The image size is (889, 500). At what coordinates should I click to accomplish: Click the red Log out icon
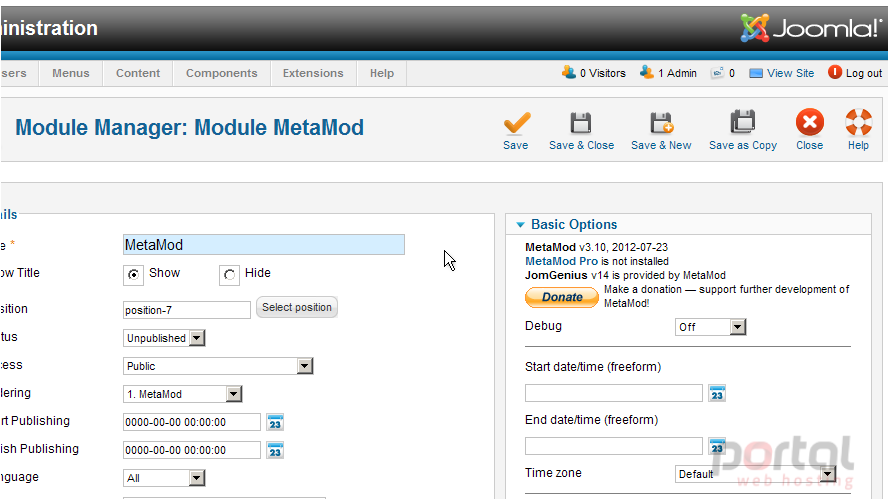[x=835, y=72]
